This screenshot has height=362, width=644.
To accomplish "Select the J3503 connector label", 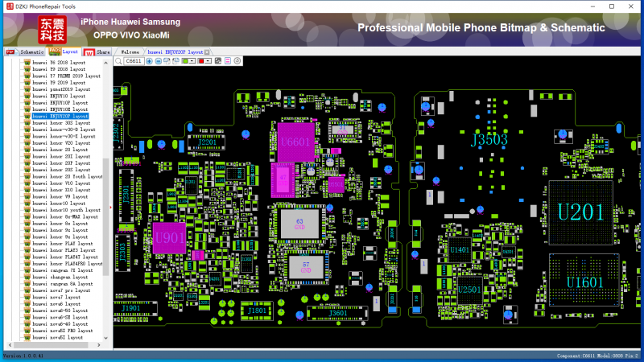I will point(489,139).
